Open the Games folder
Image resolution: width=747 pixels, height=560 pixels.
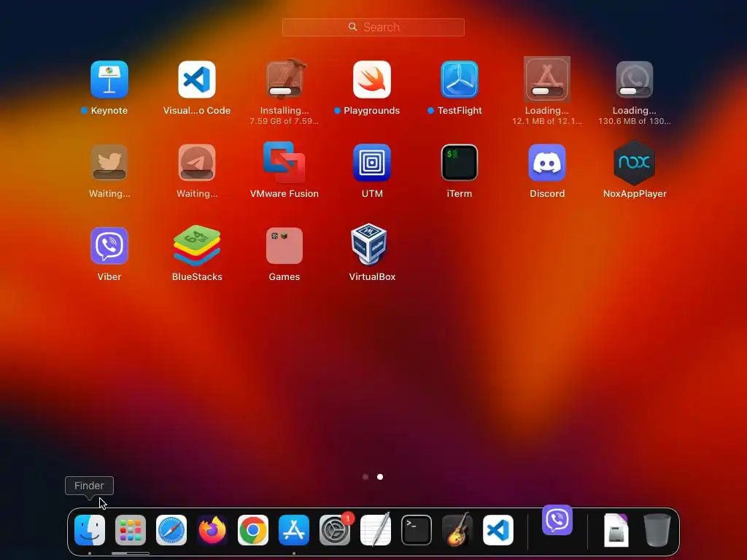(x=285, y=246)
